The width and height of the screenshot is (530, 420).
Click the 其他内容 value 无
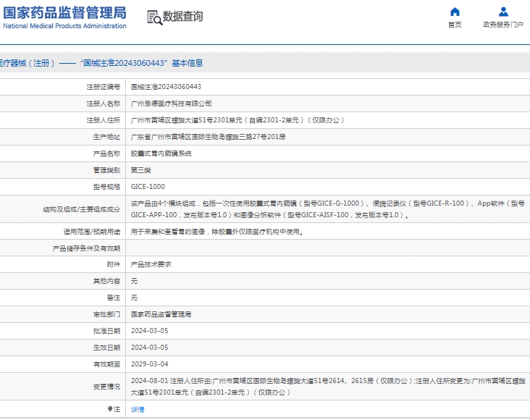click(134, 281)
